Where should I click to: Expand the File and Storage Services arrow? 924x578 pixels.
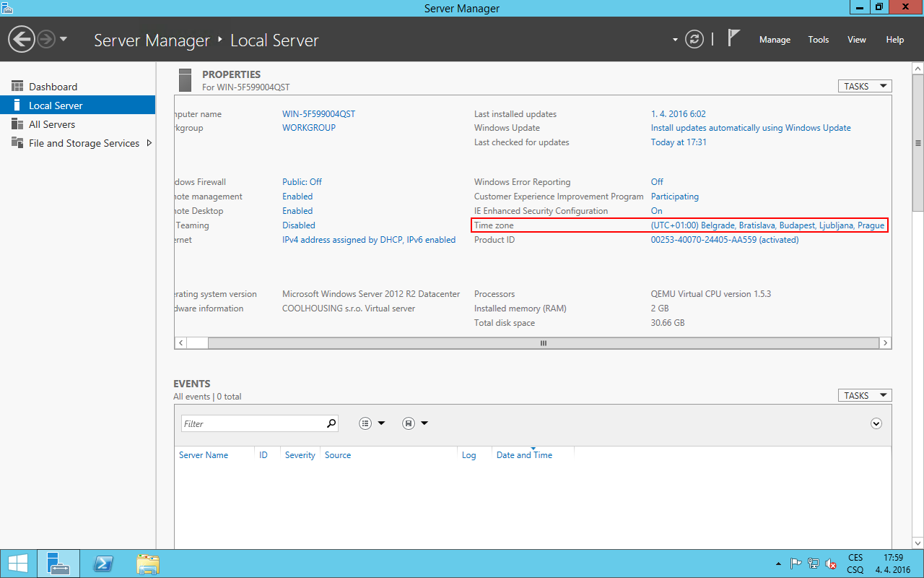149,143
